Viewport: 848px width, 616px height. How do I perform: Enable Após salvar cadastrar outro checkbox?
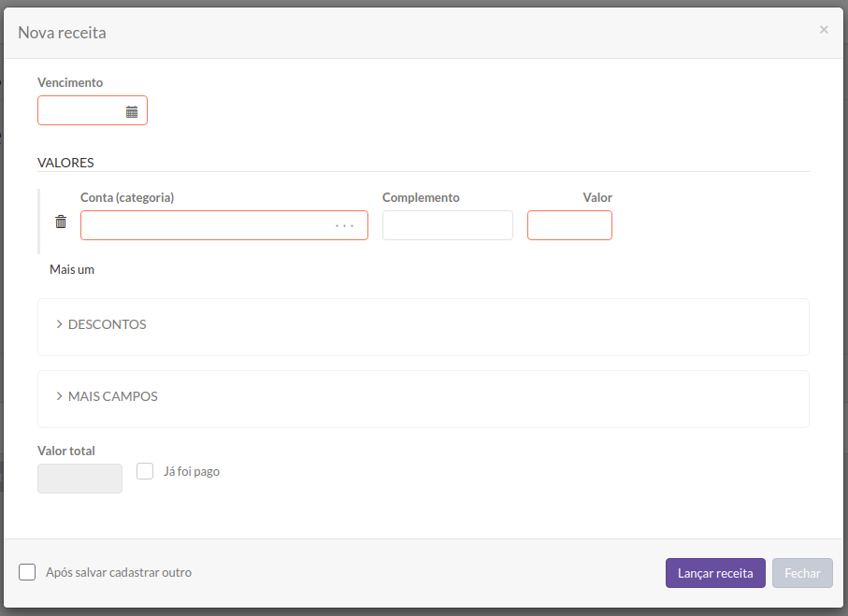coord(27,572)
